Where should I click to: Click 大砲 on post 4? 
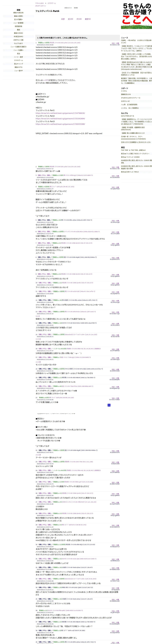[118, 187]
